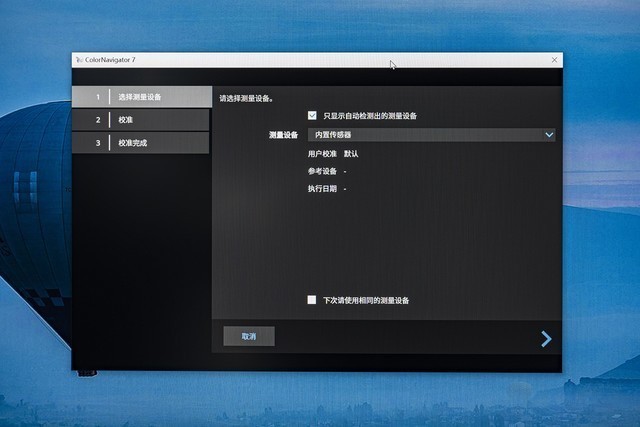This screenshot has height=427, width=640.
Task: Select step 1 选择测量设备
Action: pyautogui.click(x=141, y=97)
